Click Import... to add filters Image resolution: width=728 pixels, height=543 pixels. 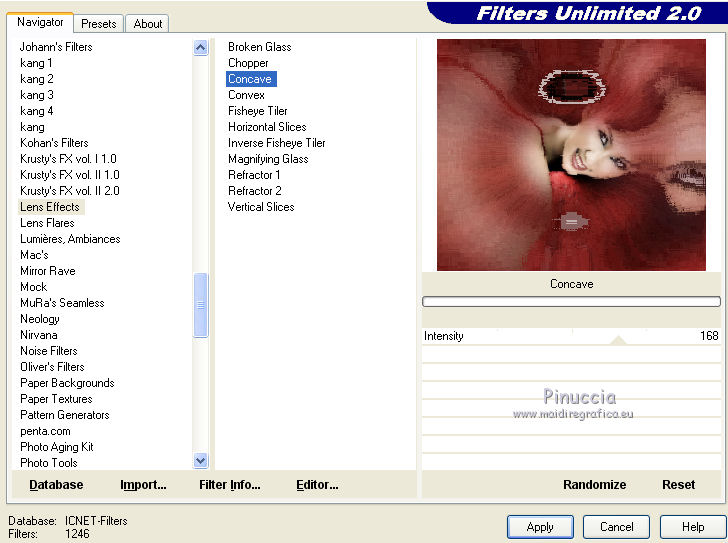pos(143,485)
